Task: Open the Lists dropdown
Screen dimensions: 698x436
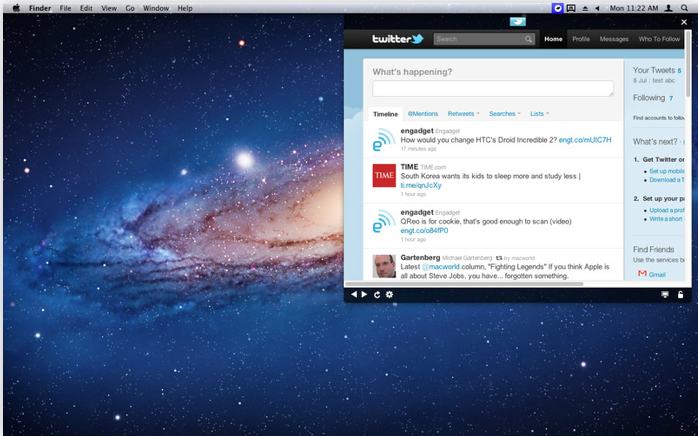Action: [x=540, y=114]
